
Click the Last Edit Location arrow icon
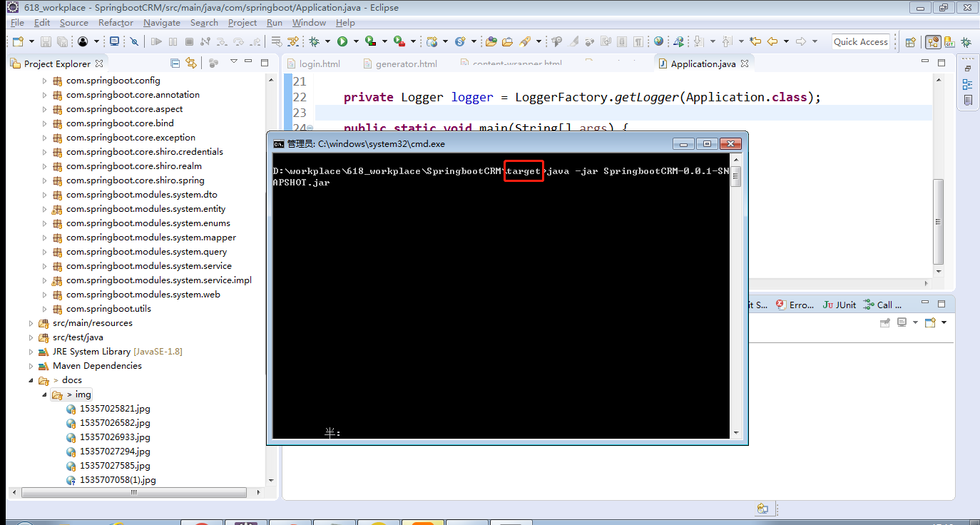click(755, 41)
